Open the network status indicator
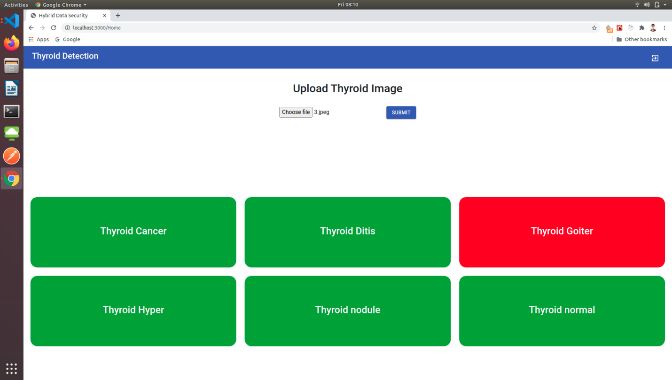 pos(637,5)
